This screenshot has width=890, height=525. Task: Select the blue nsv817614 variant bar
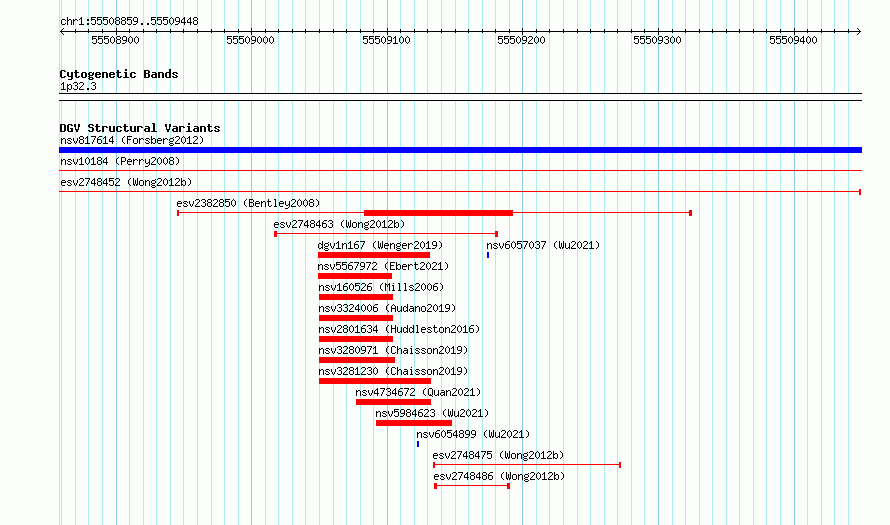pos(460,150)
